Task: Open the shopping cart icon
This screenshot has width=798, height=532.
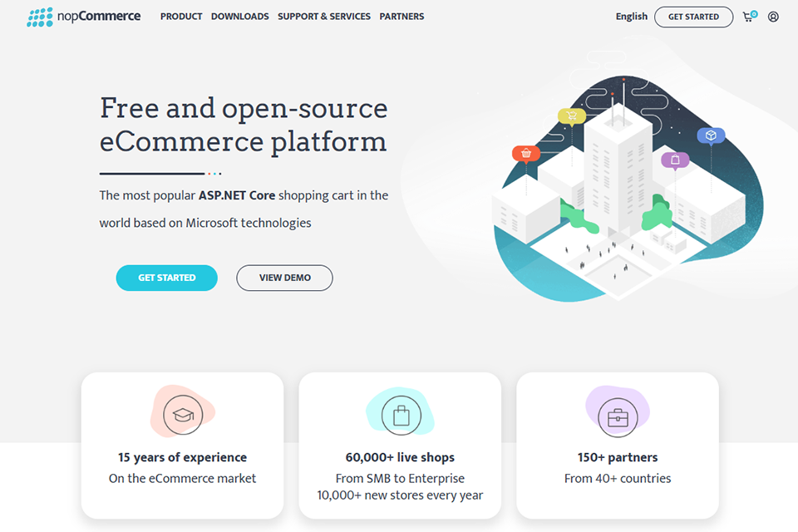Action: pos(749,17)
